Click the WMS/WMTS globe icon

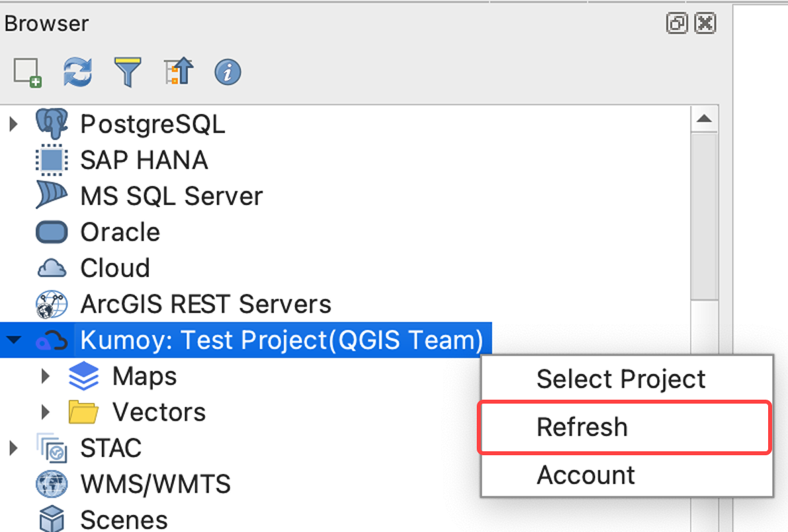tap(52, 484)
